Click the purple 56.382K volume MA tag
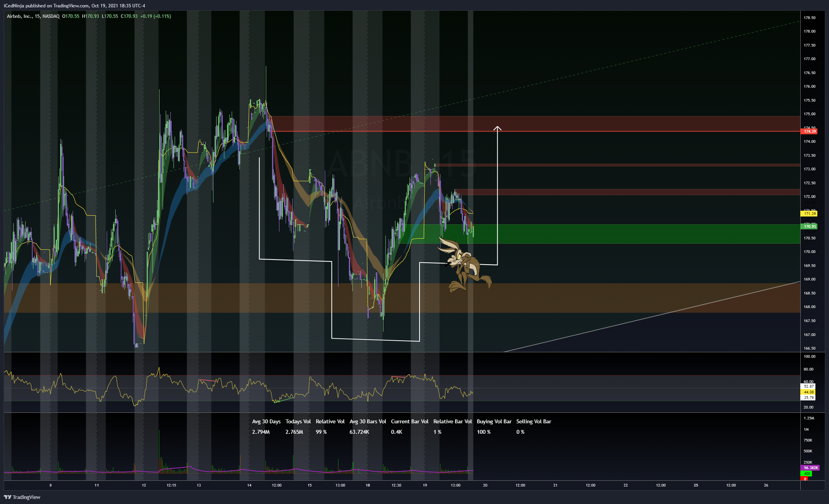This screenshot has height=504, width=829. tap(810, 468)
